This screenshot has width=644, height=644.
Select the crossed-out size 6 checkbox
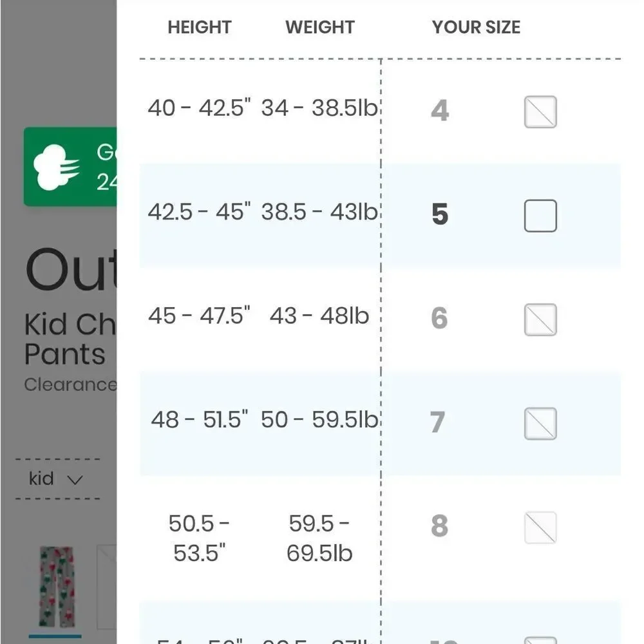click(x=540, y=319)
